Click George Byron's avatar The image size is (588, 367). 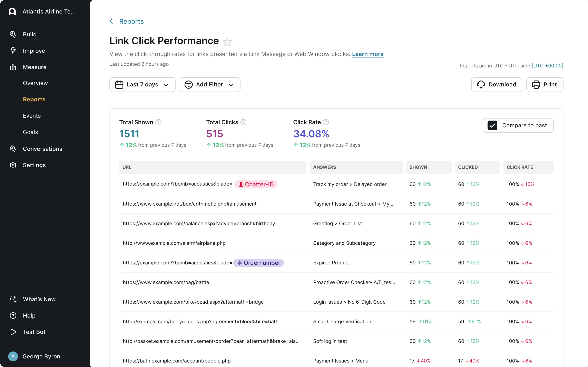coord(13,356)
